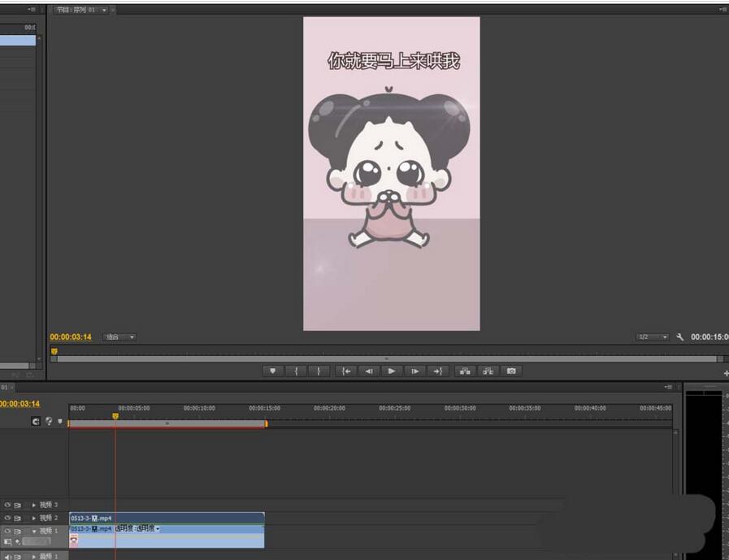This screenshot has width=729, height=560.
Task: Hide the 视频 2 track with eye icon
Action: (x=7, y=518)
